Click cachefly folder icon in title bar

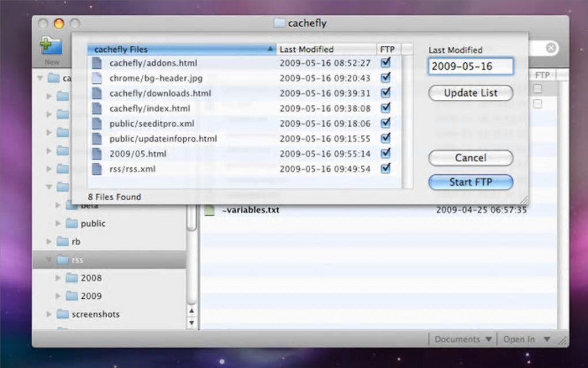[280, 23]
